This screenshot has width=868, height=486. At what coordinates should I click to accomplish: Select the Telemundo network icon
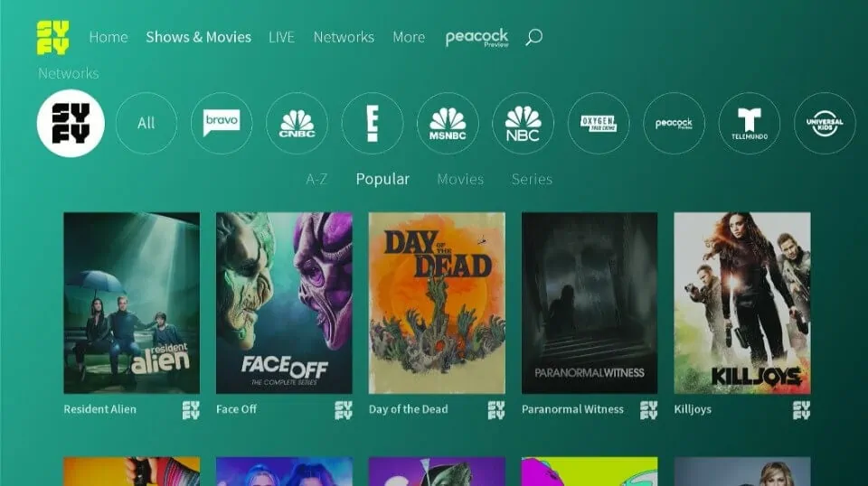click(749, 123)
